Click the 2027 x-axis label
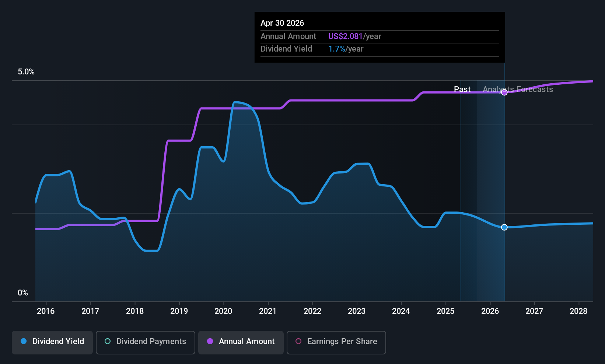This screenshot has height=364, width=605. tap(534, 311)
